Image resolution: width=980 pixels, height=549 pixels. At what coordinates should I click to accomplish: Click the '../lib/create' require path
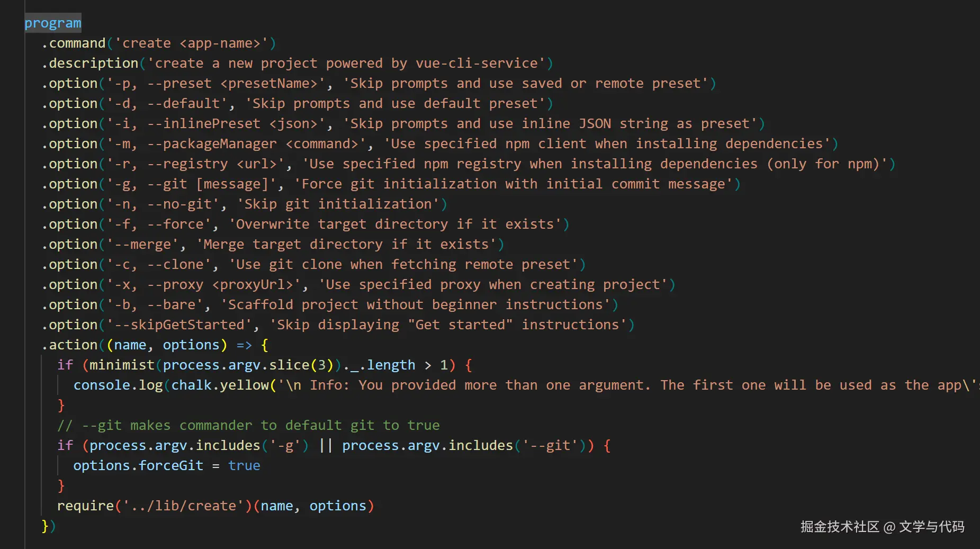(179, 506)
